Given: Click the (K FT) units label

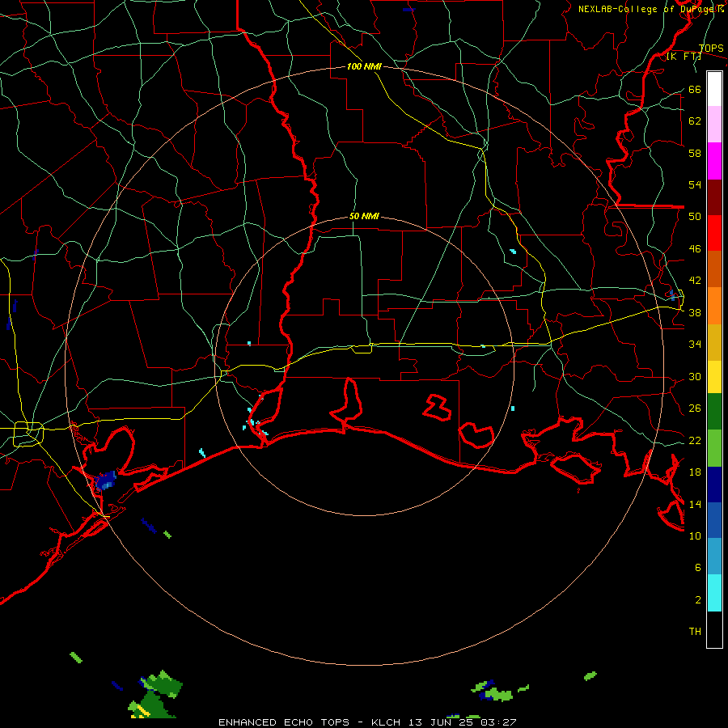Looking at the screenshot, I should pos(684,57).
